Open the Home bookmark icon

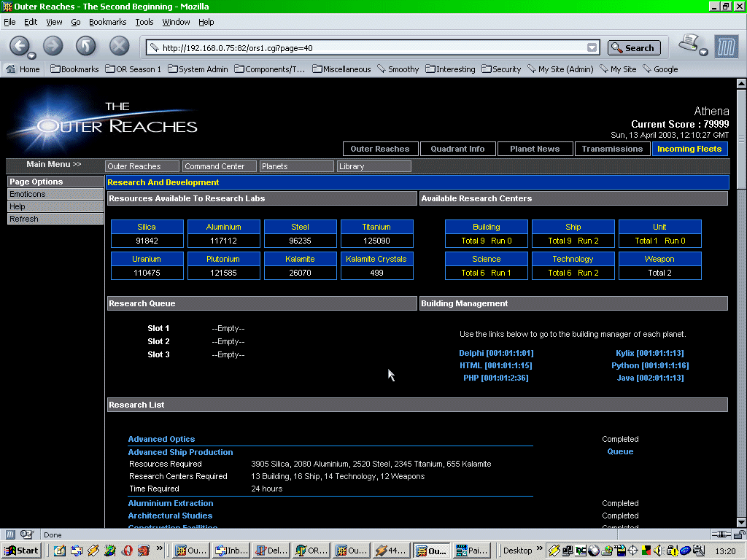pos(23,69)
